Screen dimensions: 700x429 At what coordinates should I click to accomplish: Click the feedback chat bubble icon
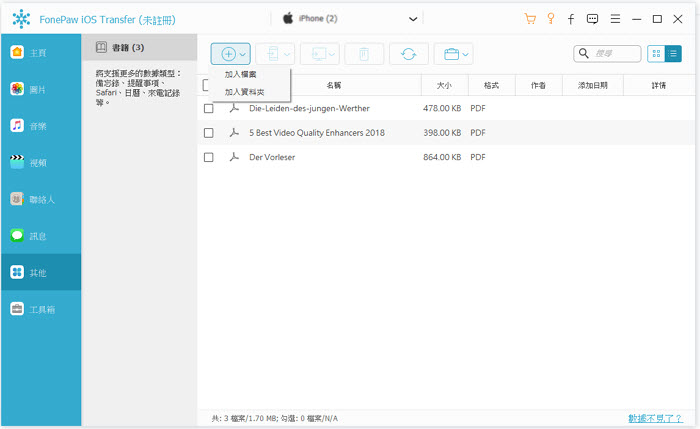click(592, 19)
